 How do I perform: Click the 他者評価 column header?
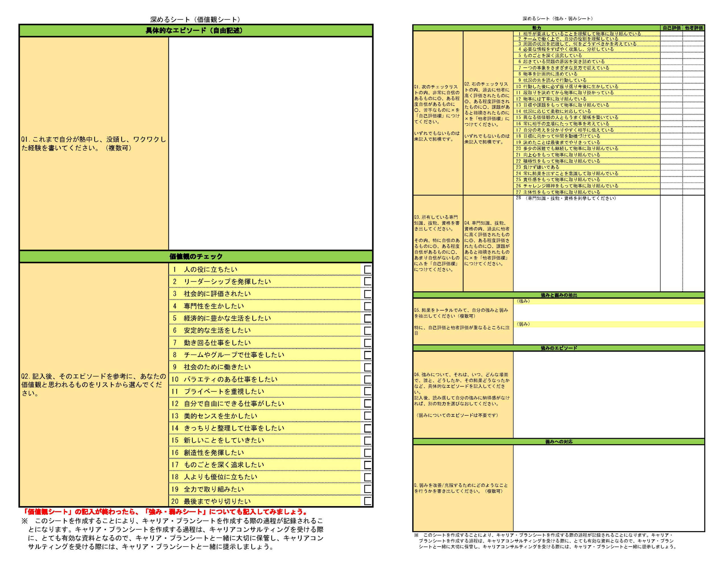tap(693, 28)
